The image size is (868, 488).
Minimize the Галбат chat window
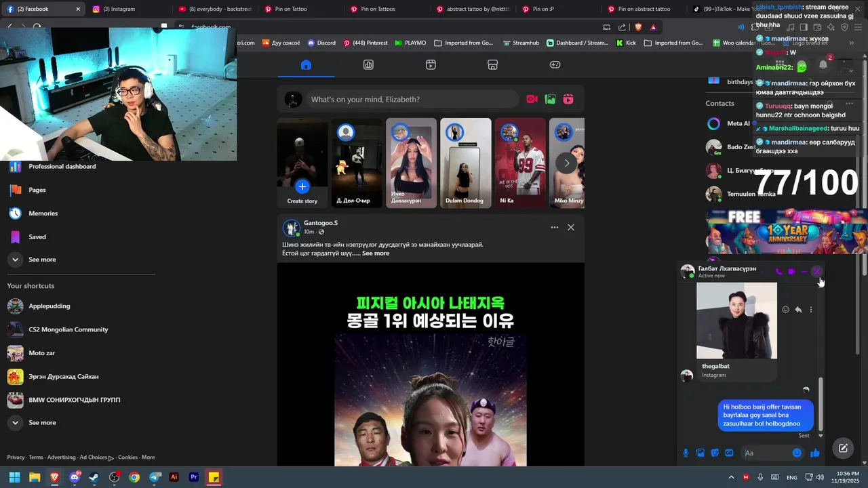pyautogui.click(x=804, y=272)
